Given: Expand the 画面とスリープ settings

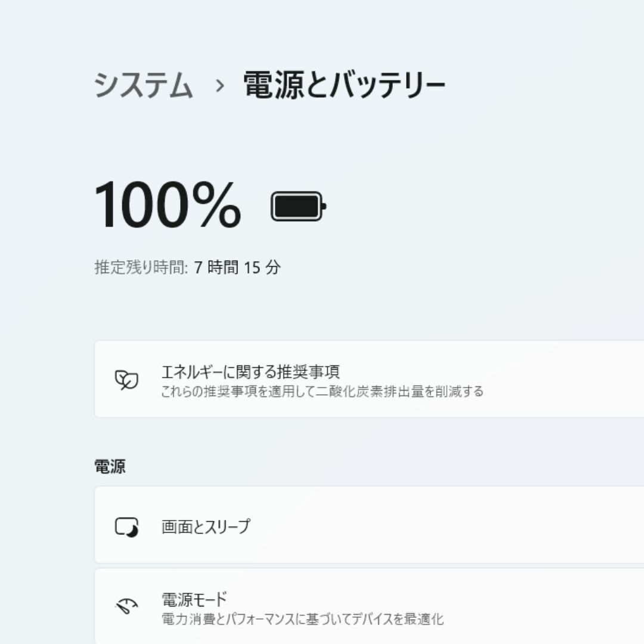Looking at the screenshot, I should [x=206, y=527].
